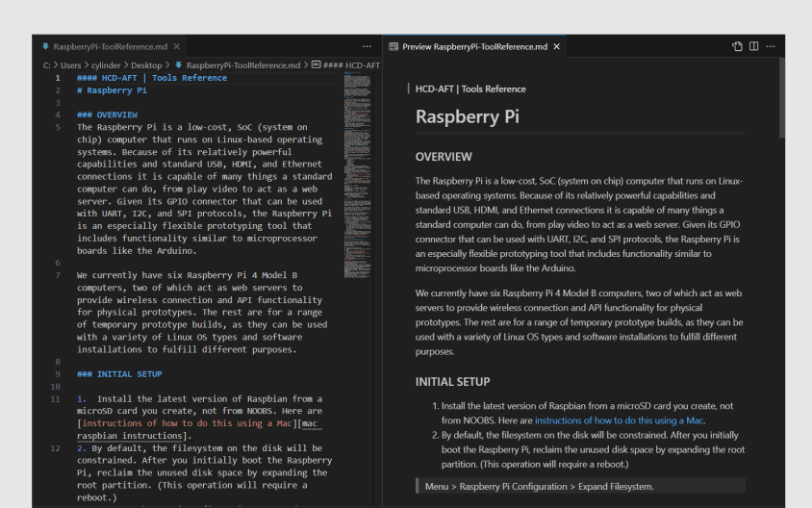Click the preview icon on the Preview tab
The image size is (812, 508).
[393, 46]
